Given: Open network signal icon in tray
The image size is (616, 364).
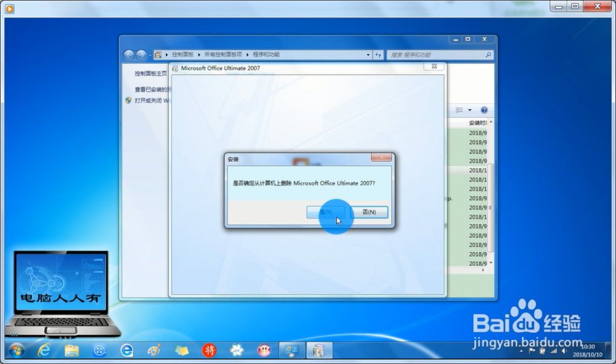Looking at the screenshot, I should [554, 350].
